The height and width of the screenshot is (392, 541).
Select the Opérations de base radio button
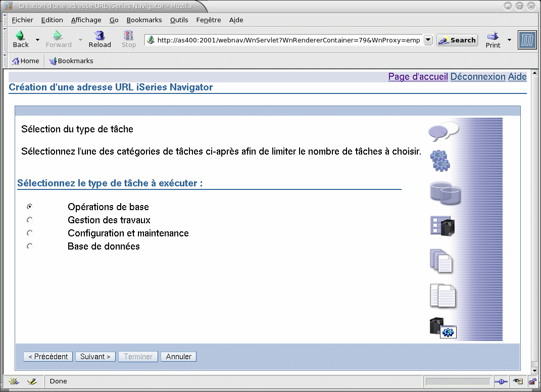[30, 206]
